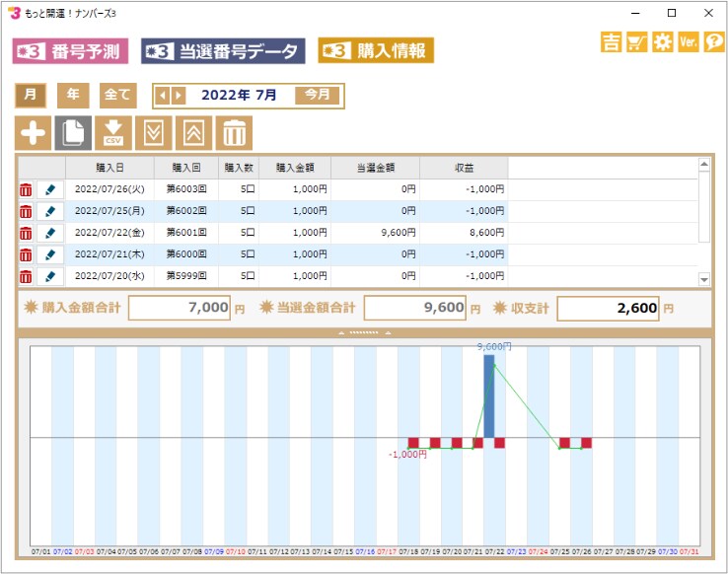
Task: Click the double chevron down icon
Action: point(154,133)
